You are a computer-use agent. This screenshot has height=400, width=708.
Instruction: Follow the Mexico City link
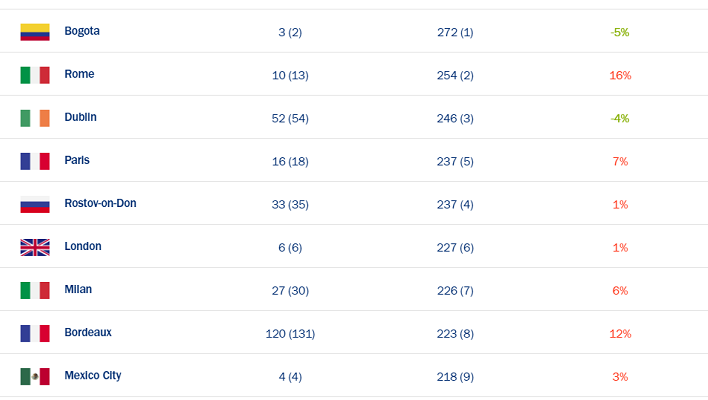(93, 376)
